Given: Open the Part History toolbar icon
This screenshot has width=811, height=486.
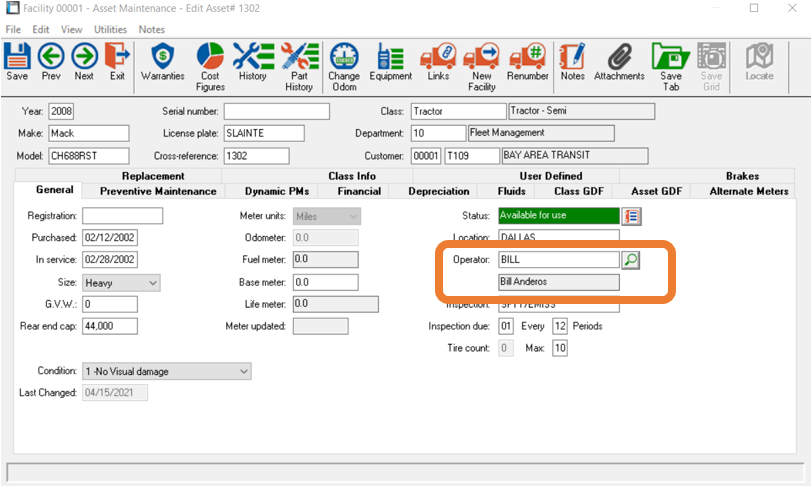Looking at the screenshot, I should 298,60.
